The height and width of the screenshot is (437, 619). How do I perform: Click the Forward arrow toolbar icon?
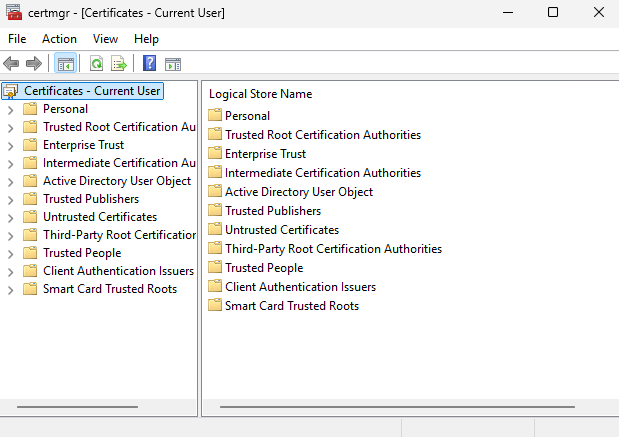click(x=34, y=63)
